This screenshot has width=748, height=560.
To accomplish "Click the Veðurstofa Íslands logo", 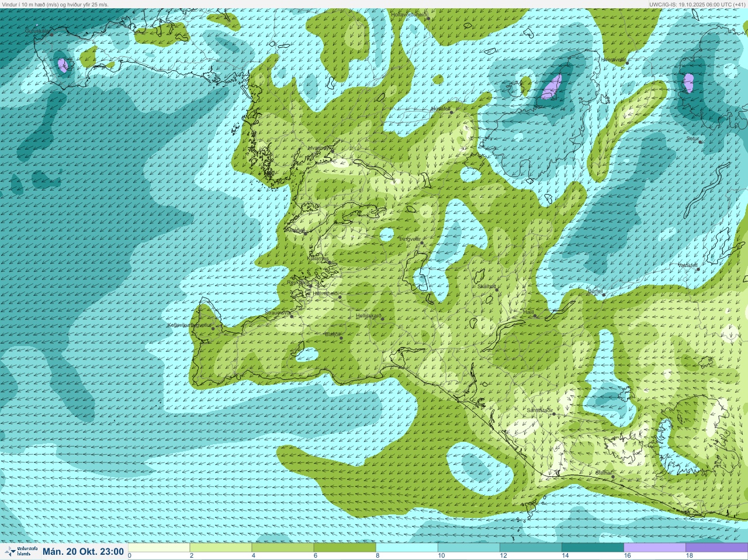I will 20,552.
